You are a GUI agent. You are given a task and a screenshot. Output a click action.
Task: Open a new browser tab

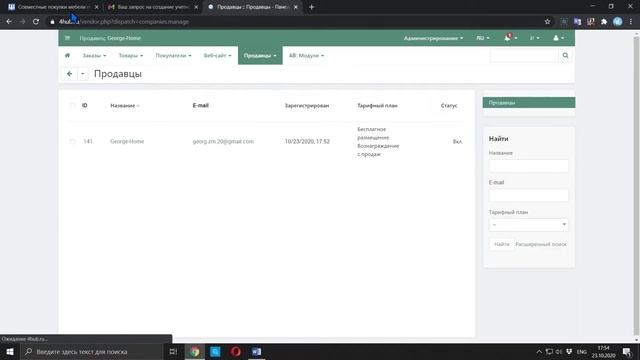pos(311,7)
